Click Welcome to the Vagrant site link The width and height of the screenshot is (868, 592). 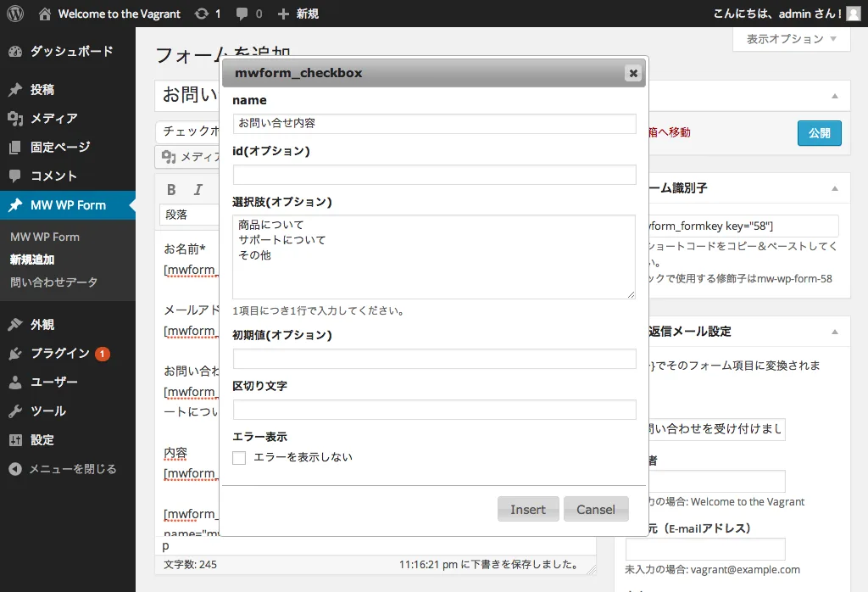pos(120,14)
